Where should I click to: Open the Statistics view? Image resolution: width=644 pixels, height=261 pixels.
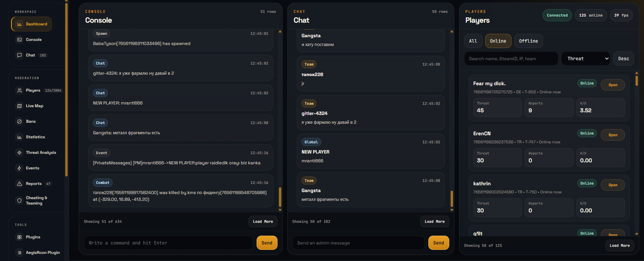pyautogui.click(x=20, y=137)
